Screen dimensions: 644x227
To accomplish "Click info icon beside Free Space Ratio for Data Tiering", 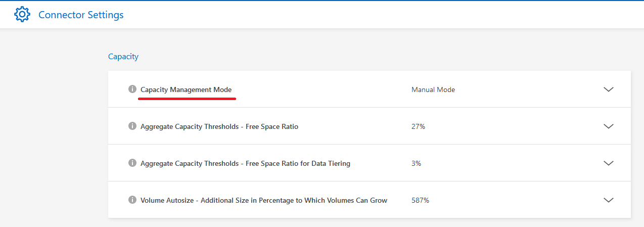I will (x=132, y=163).
